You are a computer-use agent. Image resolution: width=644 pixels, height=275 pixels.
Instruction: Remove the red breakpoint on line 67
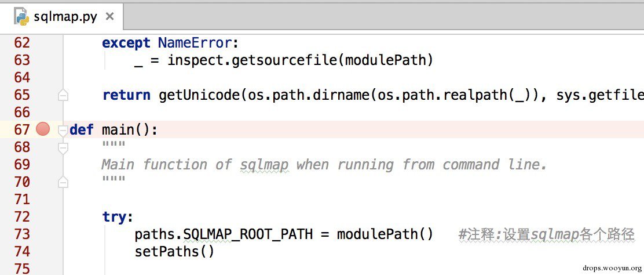pyautogui.click(x=43, y=129)
